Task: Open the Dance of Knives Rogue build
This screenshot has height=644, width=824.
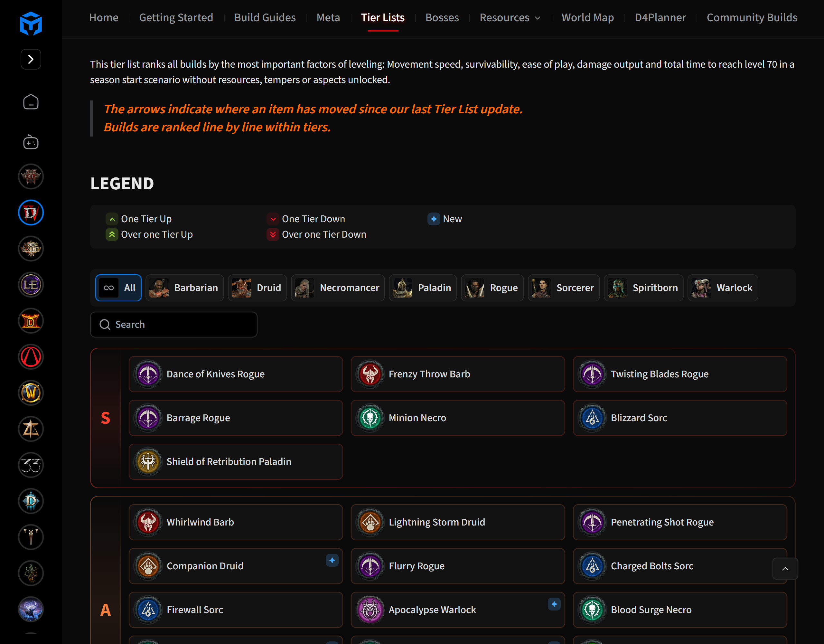Action: point(236,374)
